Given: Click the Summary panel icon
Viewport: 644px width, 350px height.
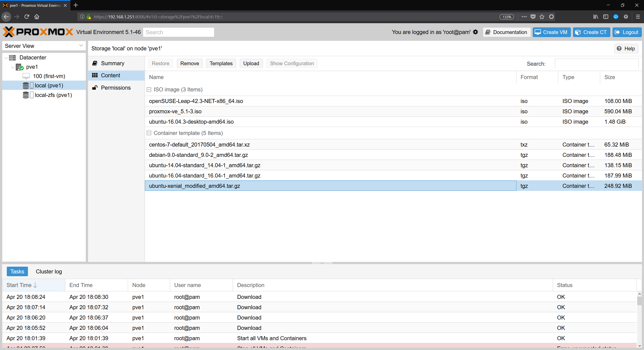Looking at the screenshot, I should (95, 63).
